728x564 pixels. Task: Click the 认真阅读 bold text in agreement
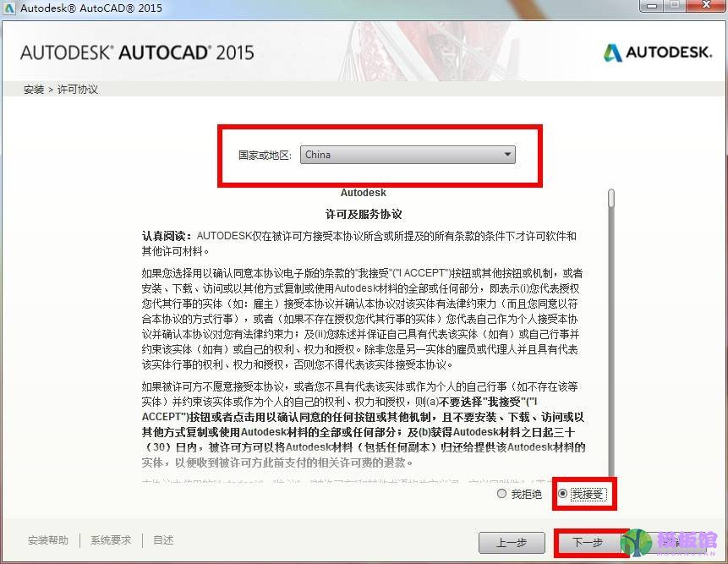167,236
